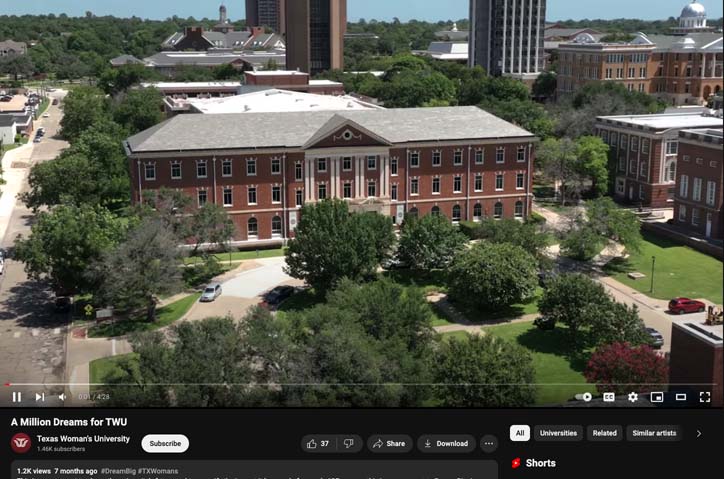Image resolution: width=724 pixels, height=479 pixels.
Task: Select the Universities filter chip
Action: pyautogui.click(x=558, y=433)
